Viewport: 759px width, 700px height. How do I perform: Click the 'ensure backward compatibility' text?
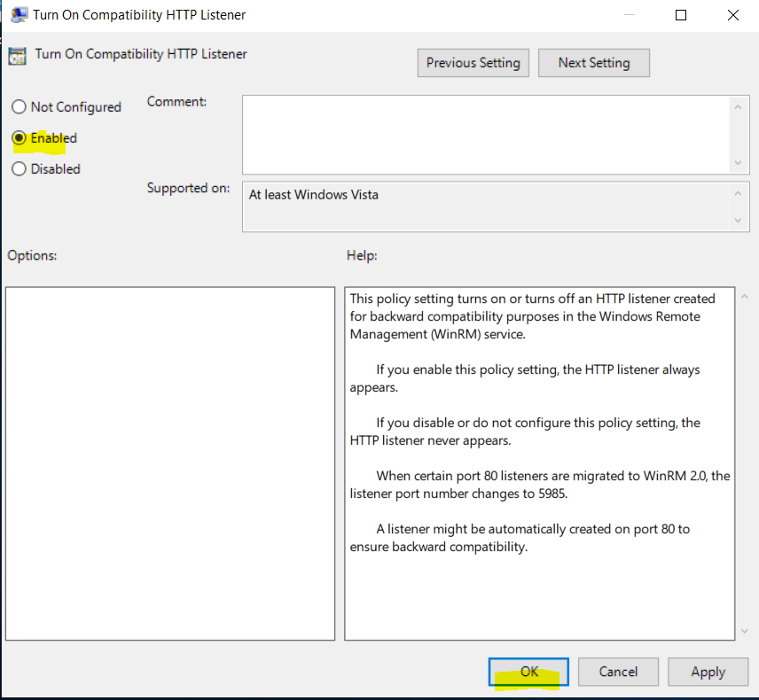tap(439, 547)
